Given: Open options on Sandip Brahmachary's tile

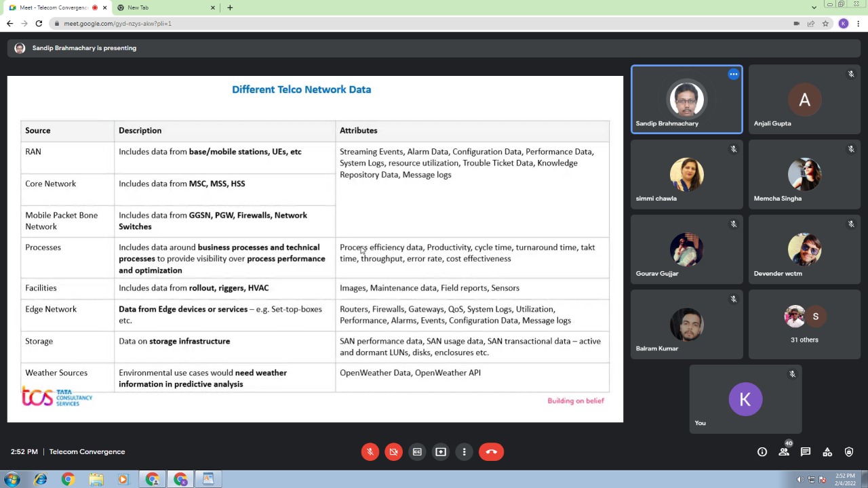Looking at the screenshot, I should point(733,75).
